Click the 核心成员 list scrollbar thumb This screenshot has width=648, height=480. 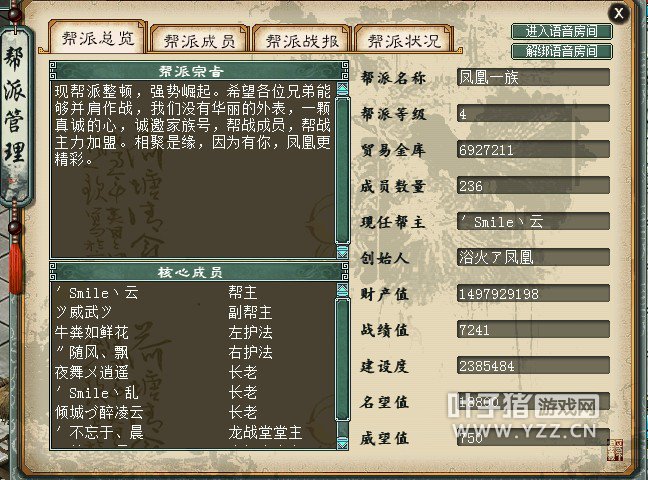342,359
